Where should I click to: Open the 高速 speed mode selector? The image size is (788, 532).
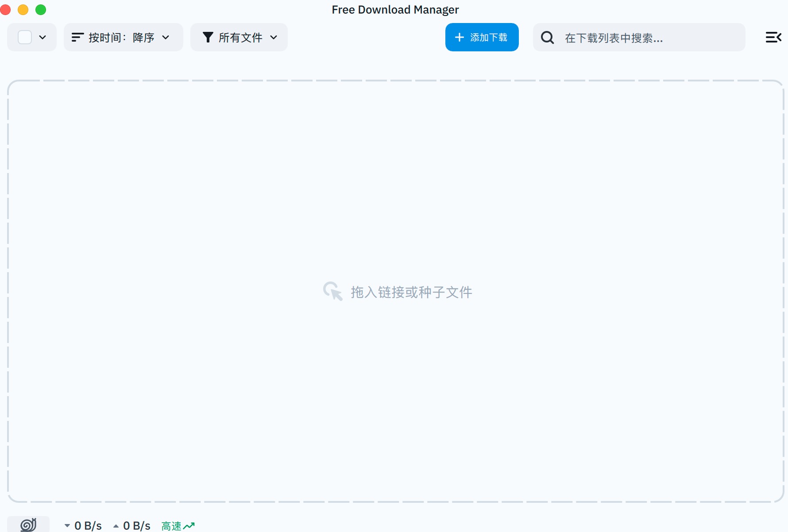point(178,526)
